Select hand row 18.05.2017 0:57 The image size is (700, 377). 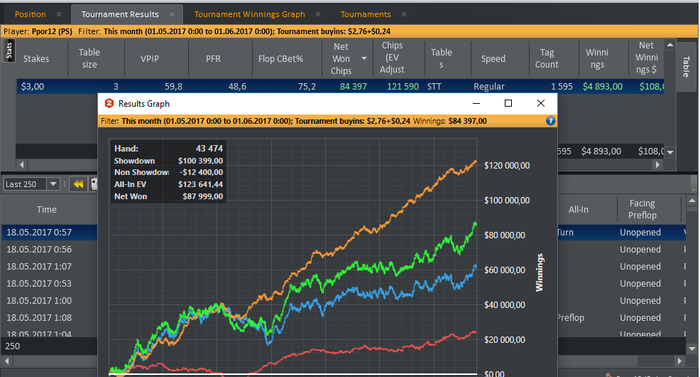[x=49, y=232]
